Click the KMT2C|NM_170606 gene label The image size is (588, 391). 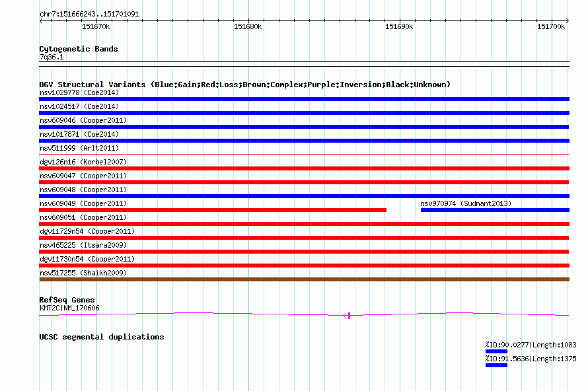[x=69, y=308]
